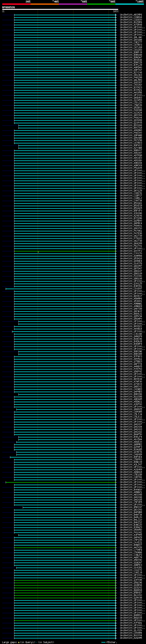Select hit label UniRef100_B4PHB8
Viewport: 146px width, 644px height.
click(131, 512)
